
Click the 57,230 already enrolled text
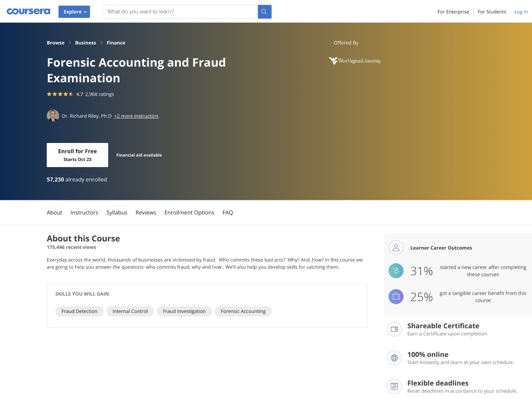pos(77,180)
